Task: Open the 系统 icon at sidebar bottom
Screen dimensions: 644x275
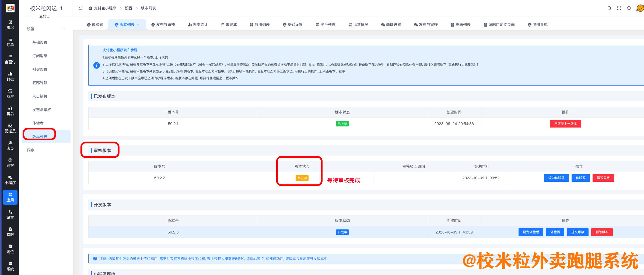Action: 10,266
